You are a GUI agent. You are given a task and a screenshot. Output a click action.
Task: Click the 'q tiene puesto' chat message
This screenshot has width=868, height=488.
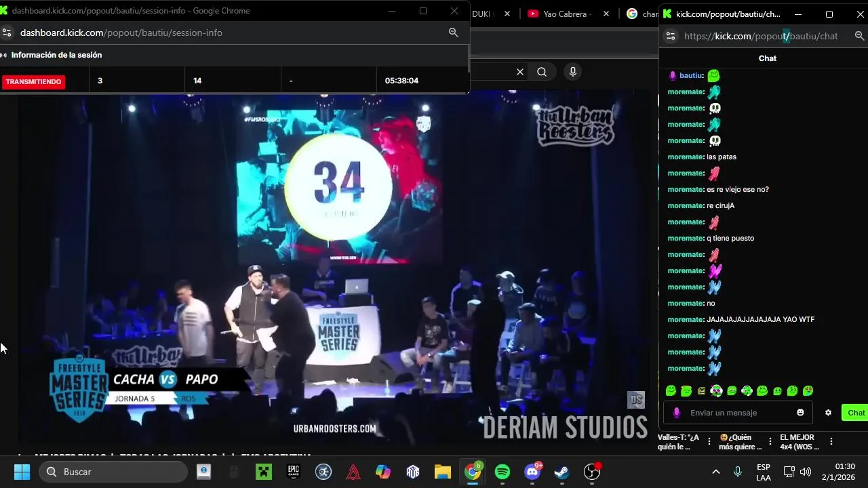click(730, 239)
